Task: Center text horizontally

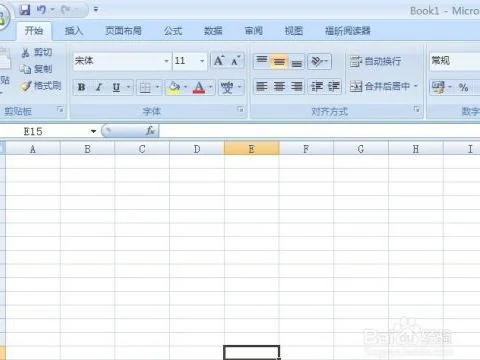Action: point(279,87)
